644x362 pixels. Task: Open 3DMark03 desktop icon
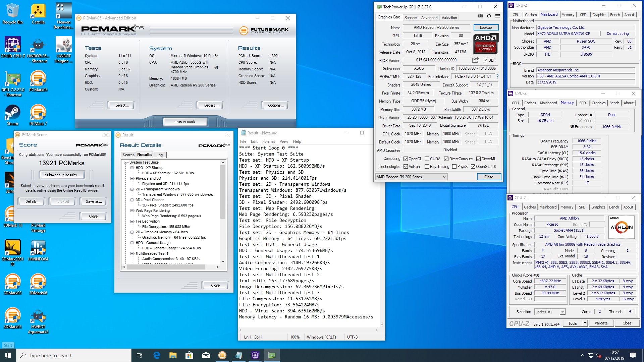[x=12, y=285]
